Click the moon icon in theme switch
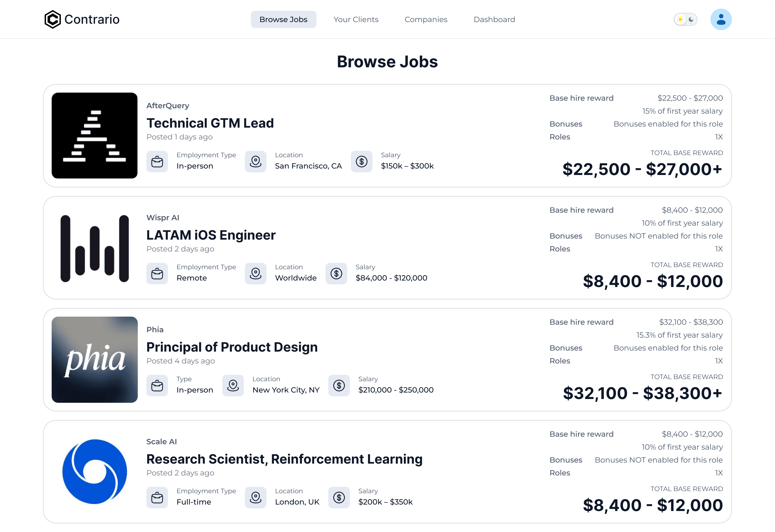 (691, 19)
